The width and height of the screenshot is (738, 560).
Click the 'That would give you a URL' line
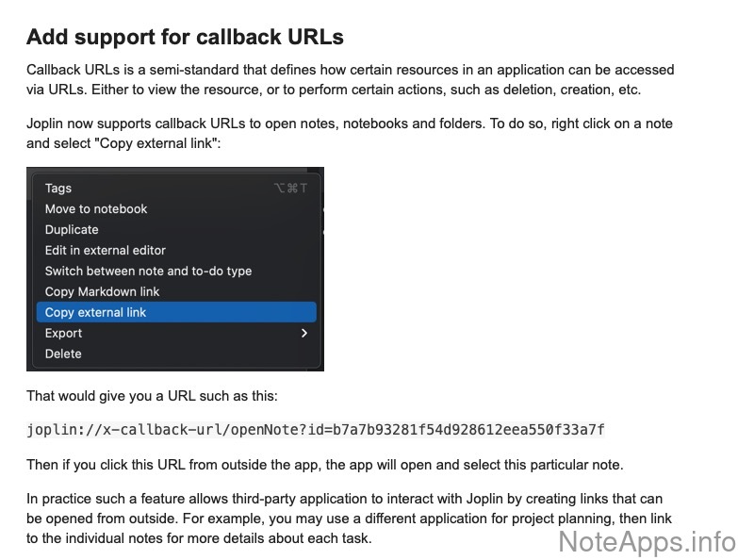(152, 396)
